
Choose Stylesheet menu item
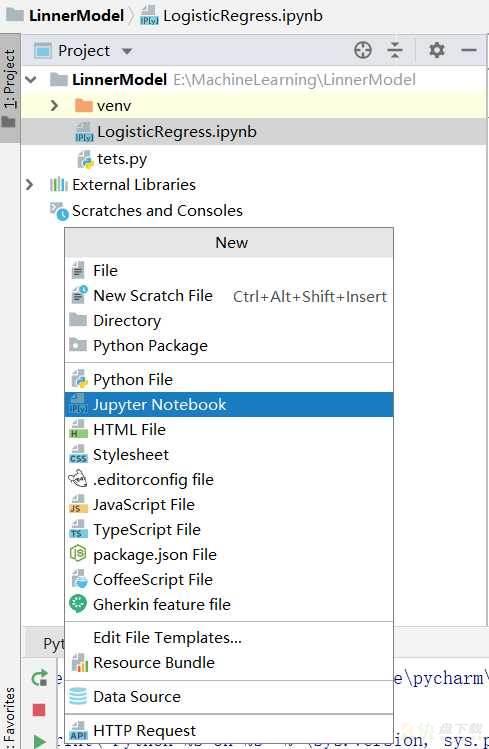point(229,455)
